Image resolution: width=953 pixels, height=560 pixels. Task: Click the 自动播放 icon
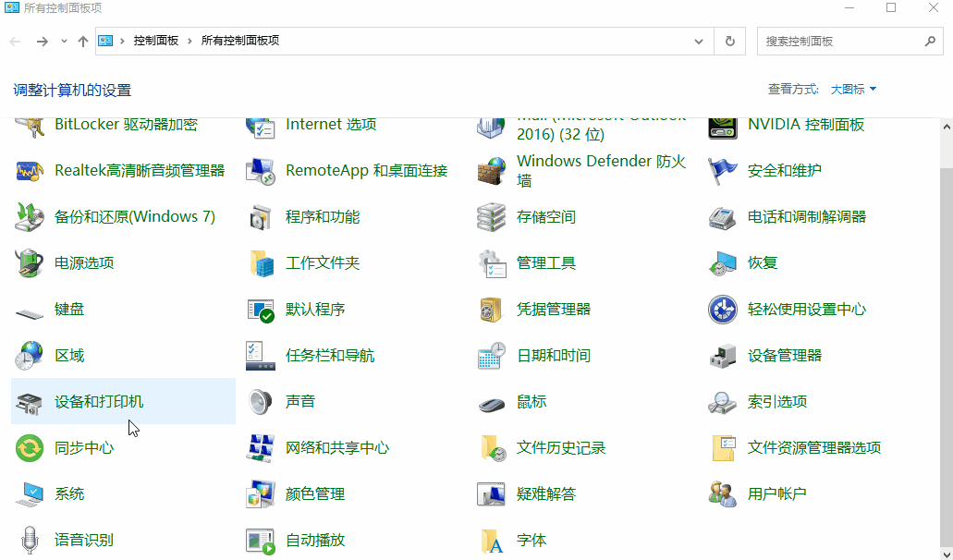click(260, 540)
